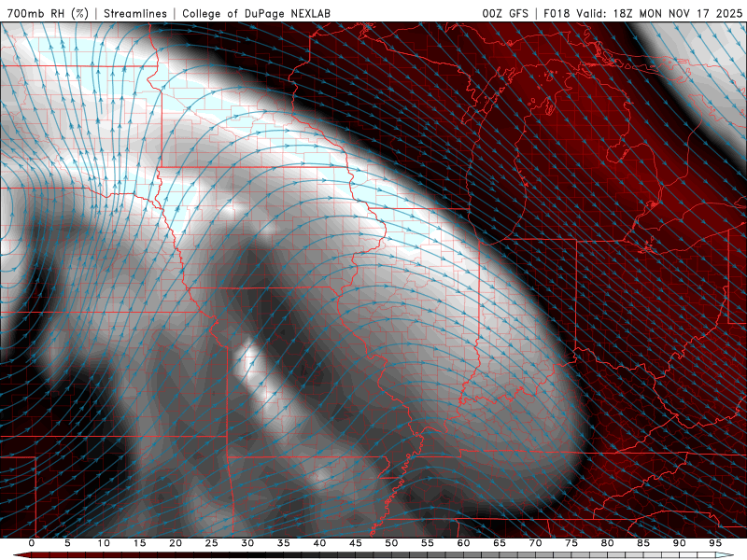Click "Valid: 18Z MON NOV 17 2025" text
The width and height of the screenshot is (747, 560).
click(x=659, y=13)
